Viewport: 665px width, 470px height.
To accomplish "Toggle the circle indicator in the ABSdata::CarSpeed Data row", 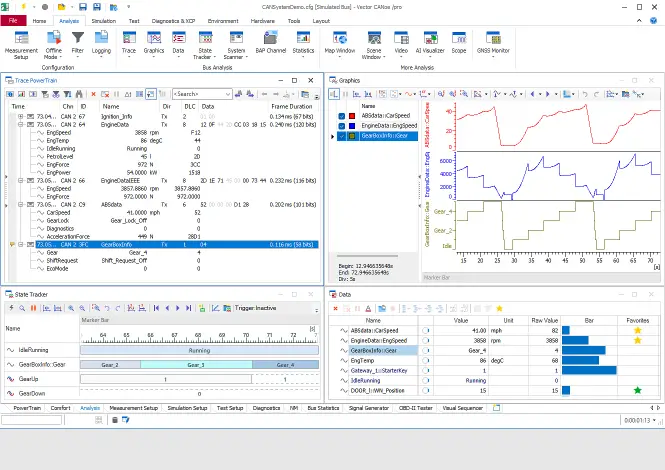I will click(425, 330).
